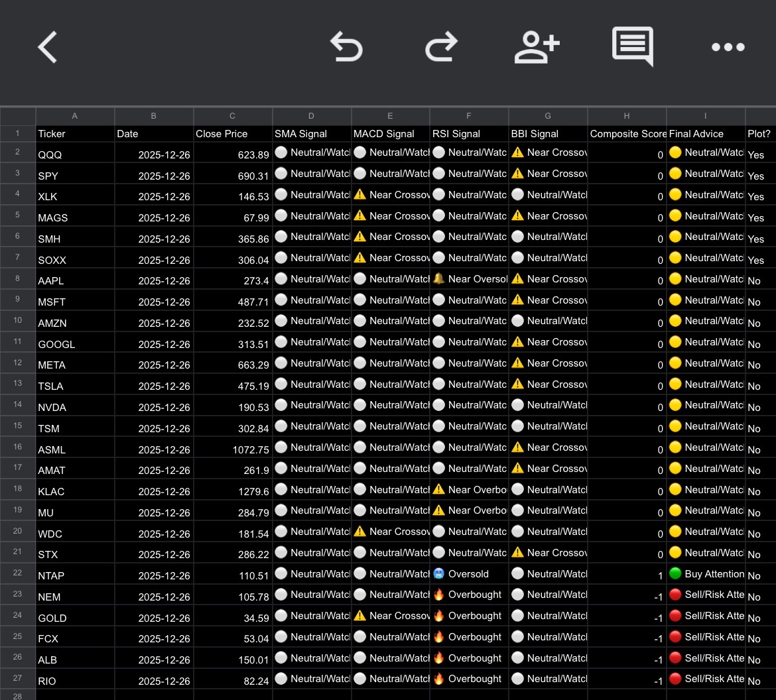Select the RSI Signal header cell
Image resolution: width=776 pixels, height=700 pixels.
pyautogui.click(x=469, y=133)
